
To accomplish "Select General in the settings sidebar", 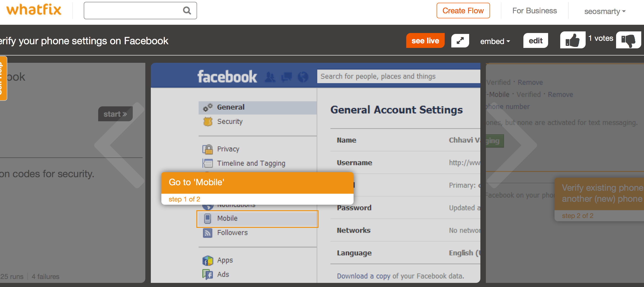I will pyautogui.click(x=257, y=108).
